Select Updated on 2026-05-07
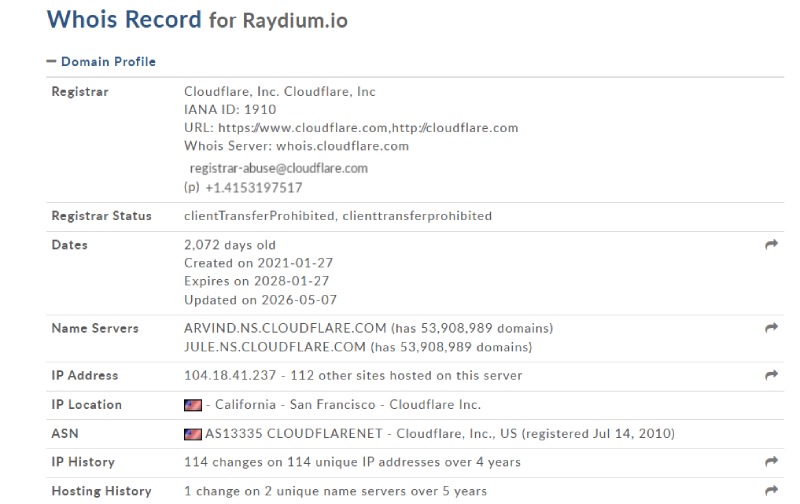 pyautogui.click(x=261, y=300)
